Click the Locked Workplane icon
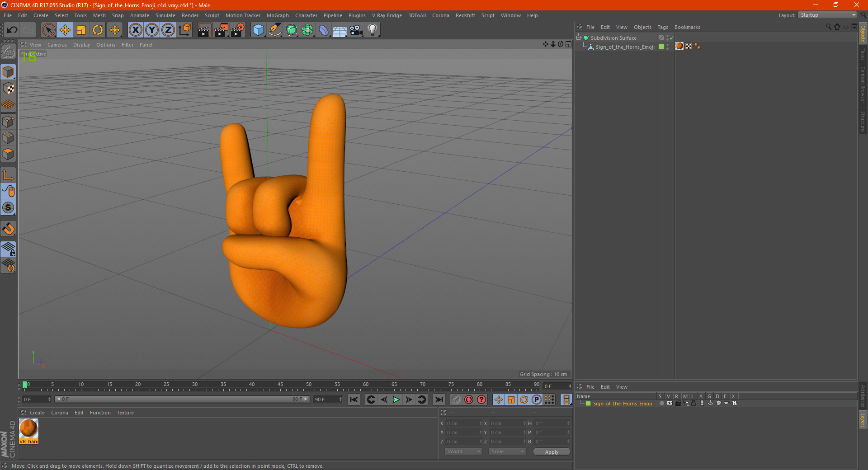Screen dimensions: 868x470 coord(8,249)
